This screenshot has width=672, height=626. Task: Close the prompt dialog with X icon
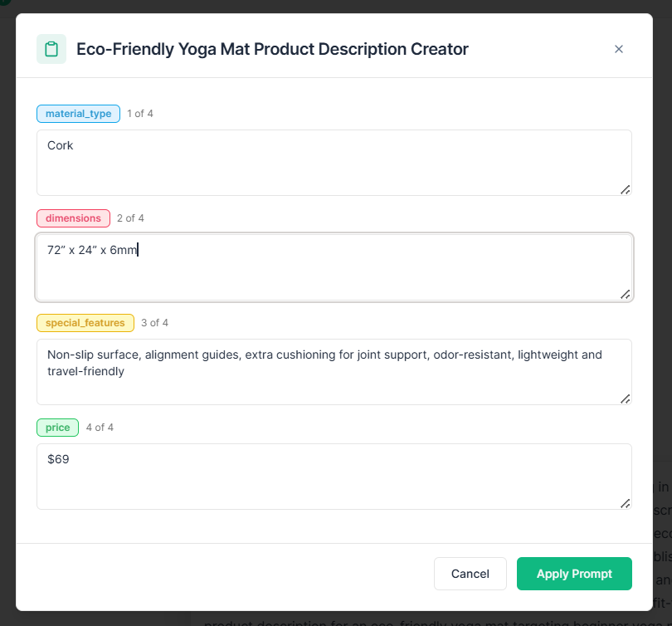[x=618, y=49]
